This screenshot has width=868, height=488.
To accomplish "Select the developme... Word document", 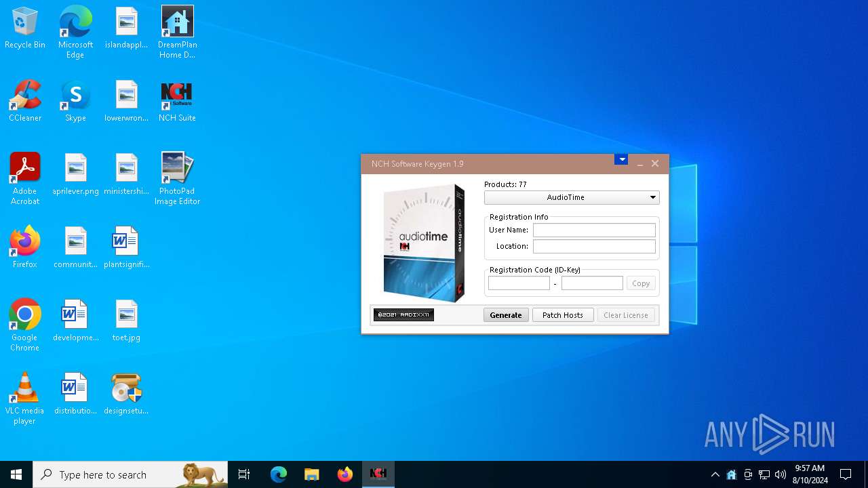I will point(75,321).
